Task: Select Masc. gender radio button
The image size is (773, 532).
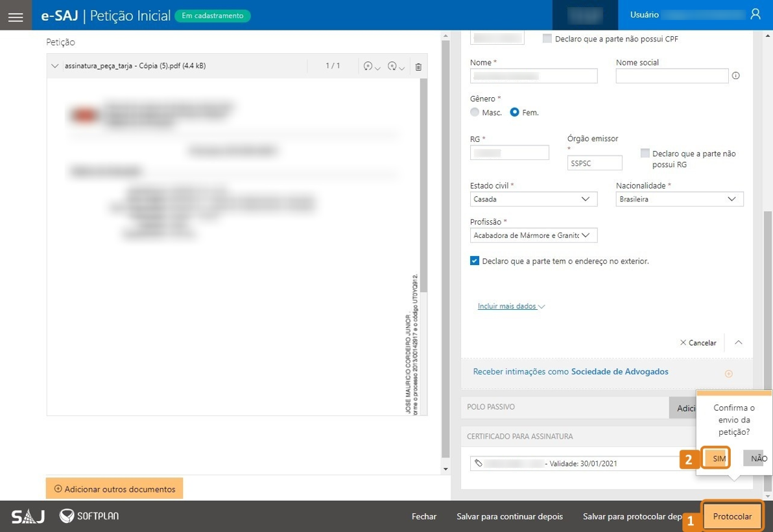Action: 475,112
